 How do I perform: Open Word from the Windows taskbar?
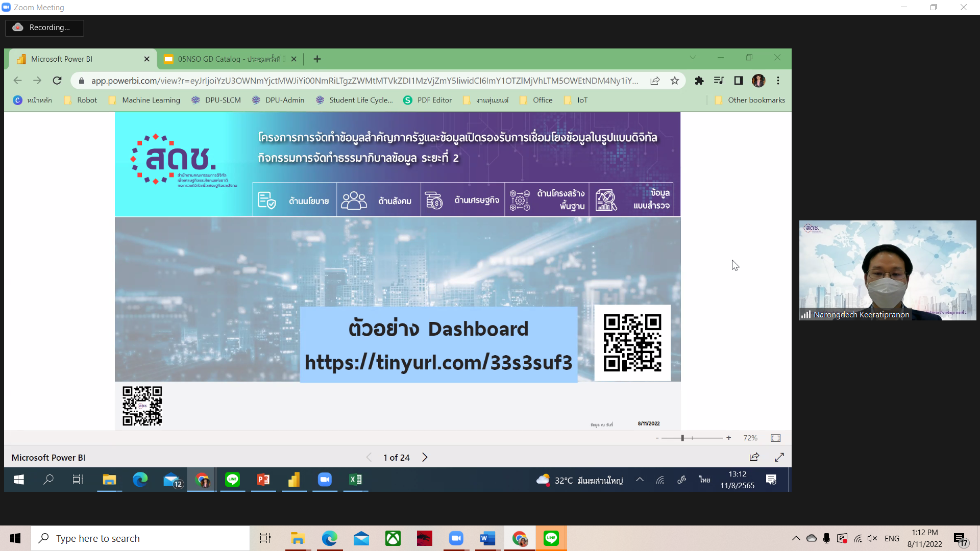[487, 538]
